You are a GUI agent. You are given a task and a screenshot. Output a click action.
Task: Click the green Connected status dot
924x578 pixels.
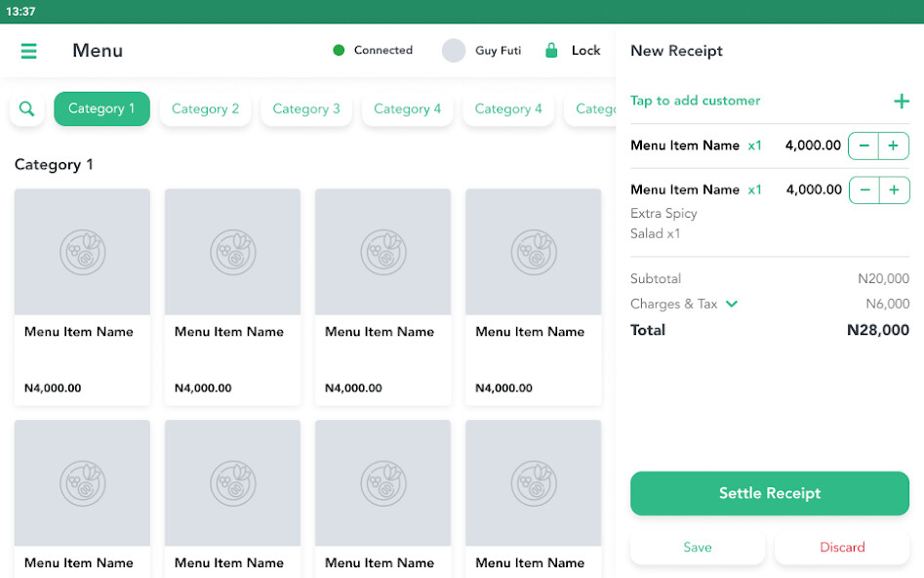click(x=339, y=51)
